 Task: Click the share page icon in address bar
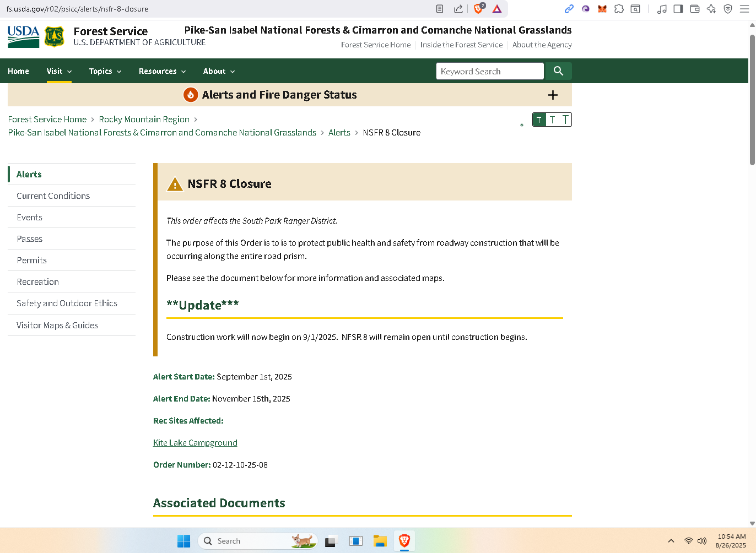click(x=458, y=9)
